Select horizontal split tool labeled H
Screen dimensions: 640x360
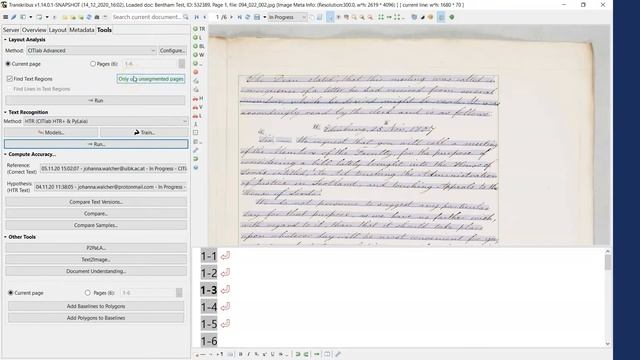coord(198,98)
